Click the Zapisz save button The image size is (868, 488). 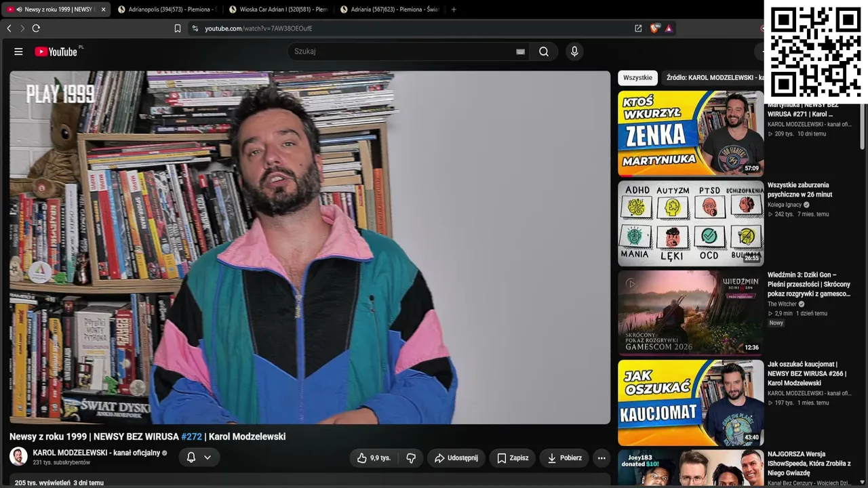(x=513, y=458)
